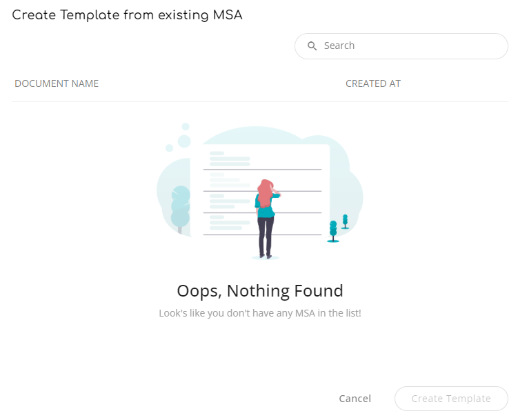Click the magnifying glass search icon
The image size is (518, 420).
pyautogui.click(x=312, y=46)
